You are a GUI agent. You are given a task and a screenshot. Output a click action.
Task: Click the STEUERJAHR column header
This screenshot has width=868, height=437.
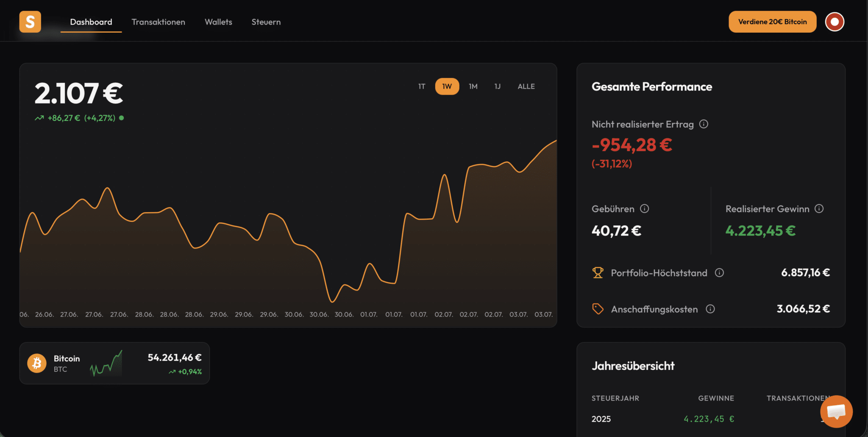click(x=615, y=398)
